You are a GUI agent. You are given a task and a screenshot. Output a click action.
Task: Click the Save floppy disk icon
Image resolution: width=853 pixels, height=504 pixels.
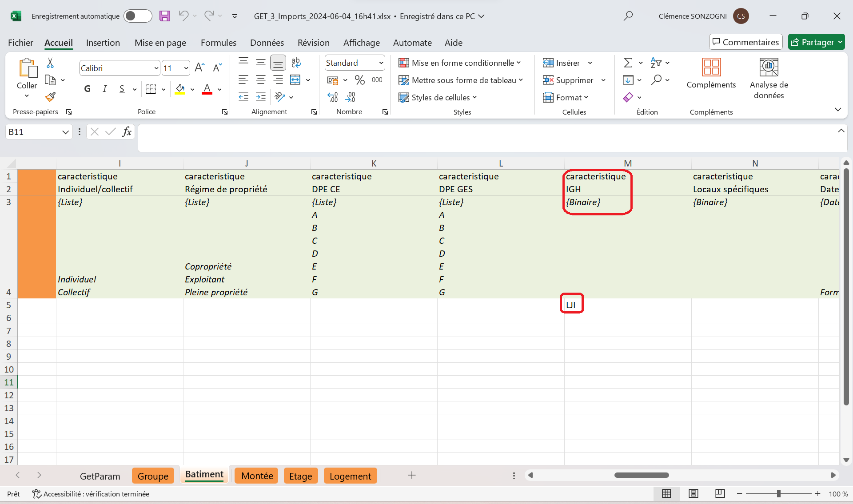tap(165, 16)
